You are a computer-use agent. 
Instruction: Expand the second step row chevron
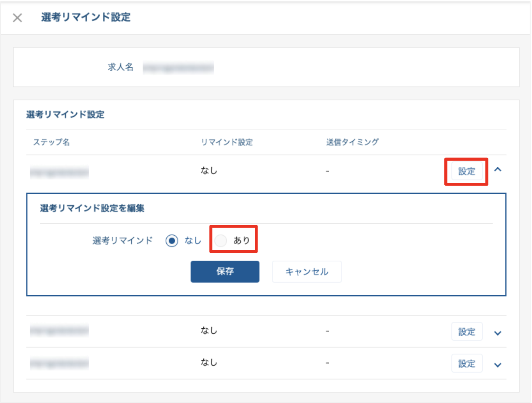click(x=498, y=333)
